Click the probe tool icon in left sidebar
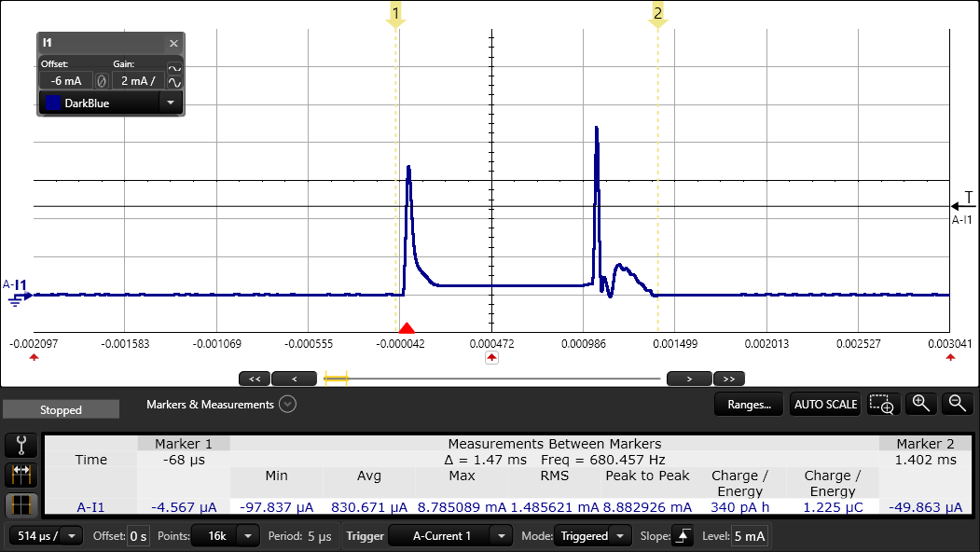Screen dimensions: 980x552 pyautogui.click(x=21, y=445)
